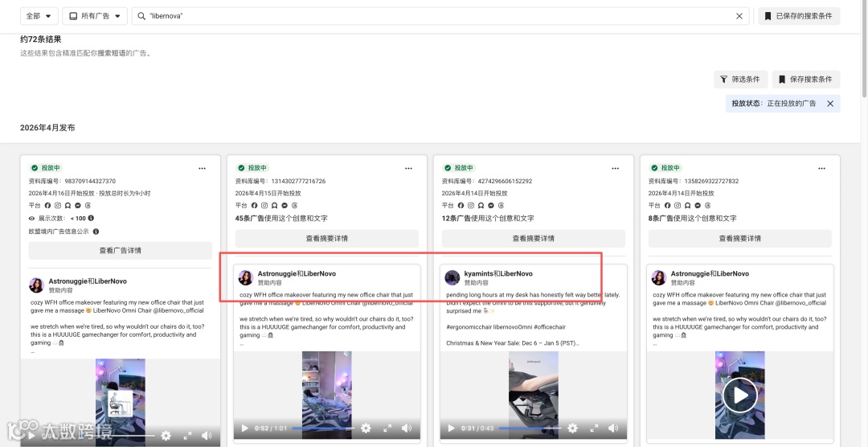Screen dimensions: 868x447
Task: Click the search field containing "libernova"
Action: tap(440, 16)
